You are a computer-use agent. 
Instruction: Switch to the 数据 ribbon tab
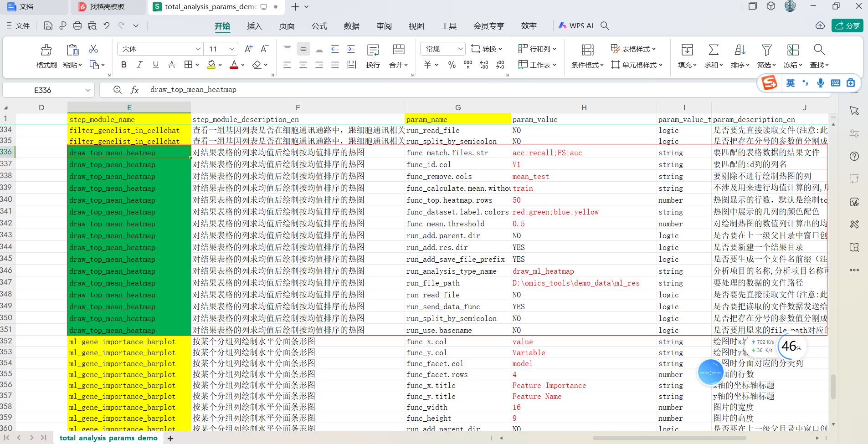point(351,26)
